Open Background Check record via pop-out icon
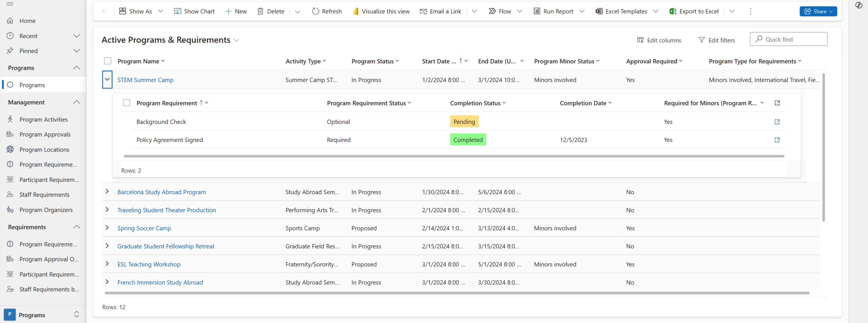The height and width of the screenshot is (323, 868). (777, 122)
